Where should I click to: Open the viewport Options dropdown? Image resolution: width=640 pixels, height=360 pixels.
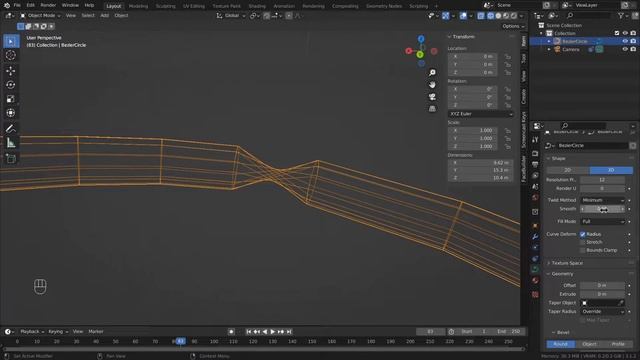(x=513, y=26)
